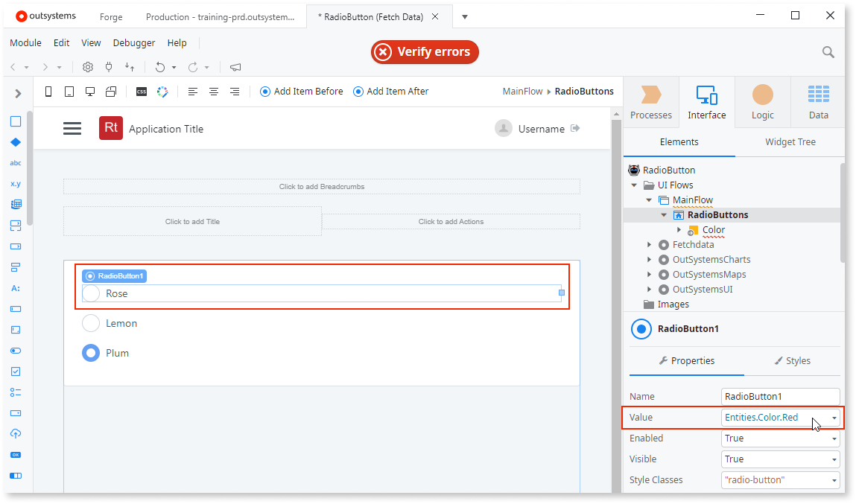The image size is (856, 504).
Task: Expand the Fetchdata node
Action: [x=648, y=244]
